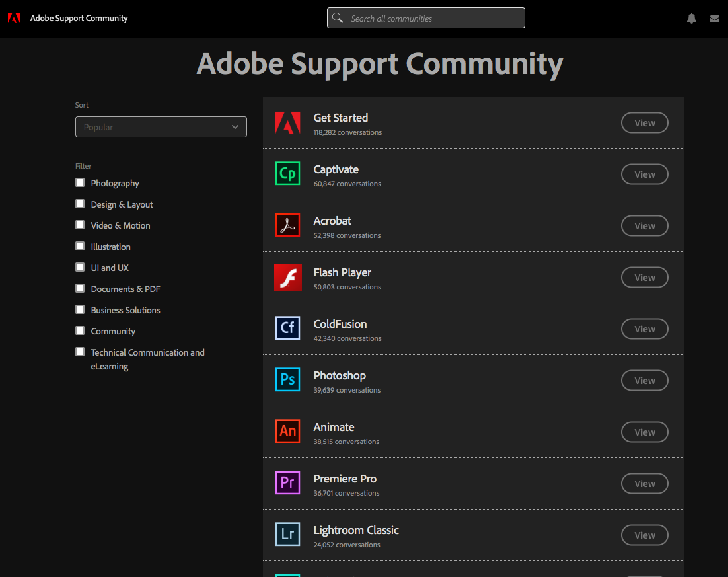Open the ColdFusion community via its icon
This screenshot has width=728, height=577.
click(287, 328)
